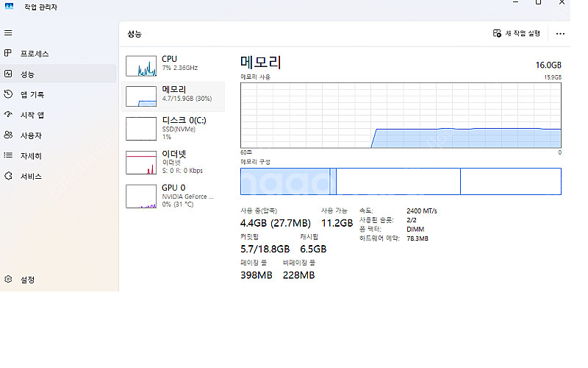588x368 pixels.
Task: Click the 새 작업 실행 icon
Action: [497, 33]
